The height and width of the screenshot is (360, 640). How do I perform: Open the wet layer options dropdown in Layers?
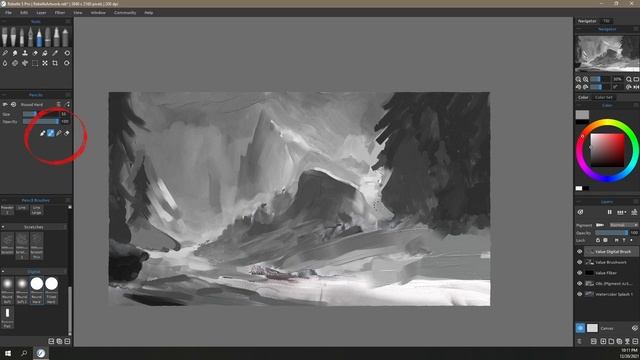(x=622, y=212)
